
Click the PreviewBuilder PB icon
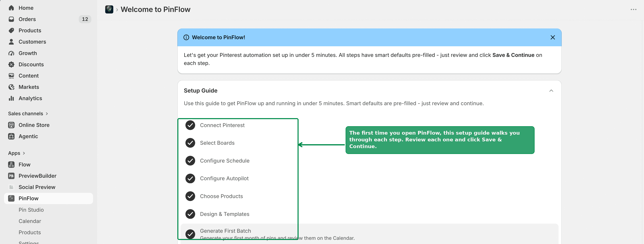(11, 176)
